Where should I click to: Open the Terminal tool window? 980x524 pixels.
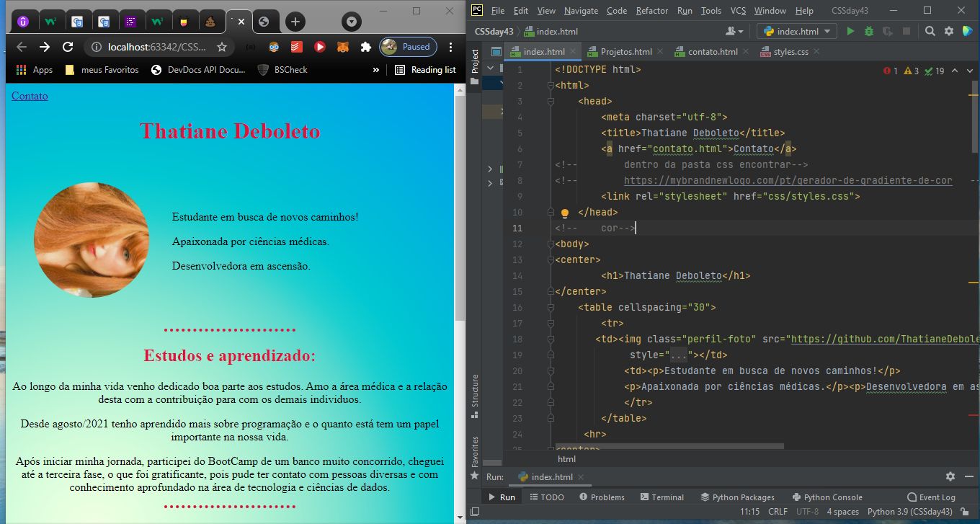(x=661, y=497)
